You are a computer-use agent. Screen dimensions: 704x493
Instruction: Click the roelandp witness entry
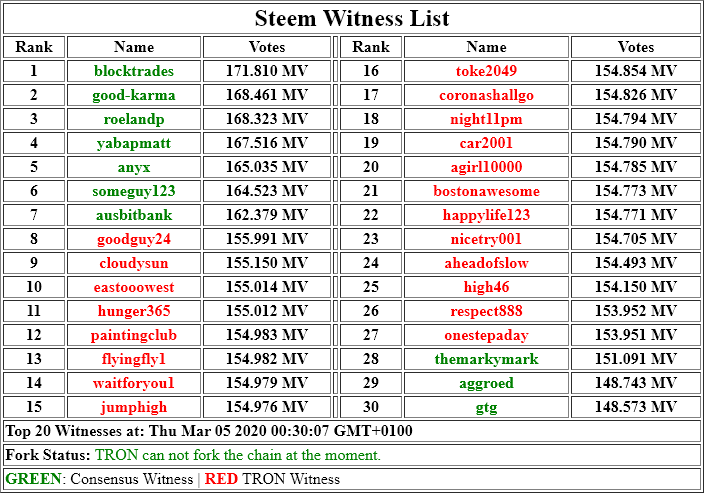tap(134, 119)
